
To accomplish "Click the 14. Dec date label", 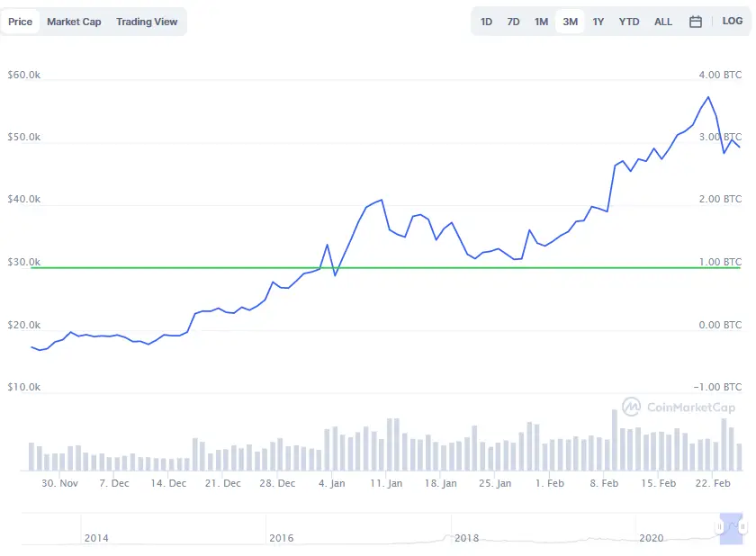I will click(x=168, y=483).
